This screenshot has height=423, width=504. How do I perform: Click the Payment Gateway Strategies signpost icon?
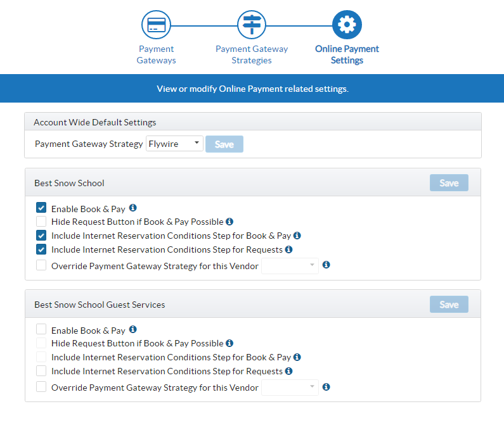[252, 25]
